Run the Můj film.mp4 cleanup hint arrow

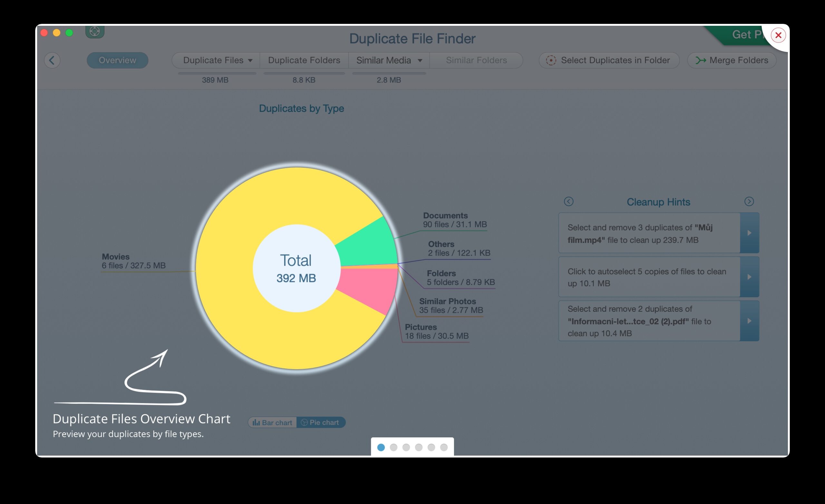(749, 233)
